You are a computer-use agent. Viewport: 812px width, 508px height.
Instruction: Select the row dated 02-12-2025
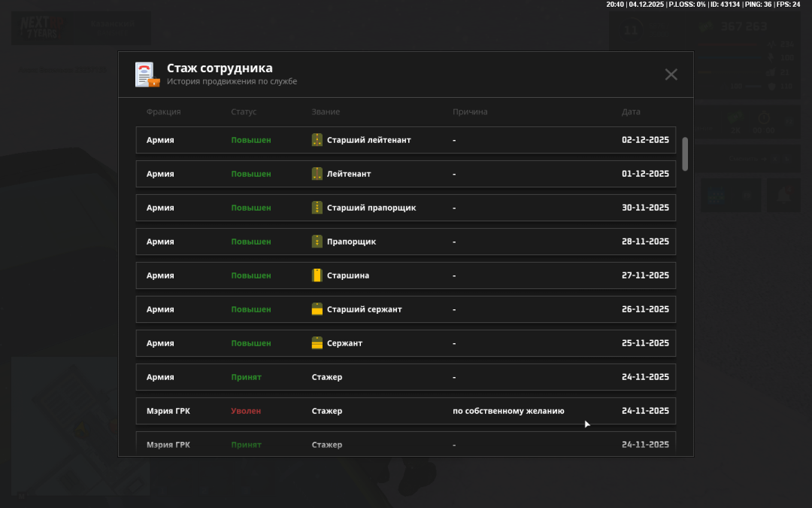coord(405,140)
